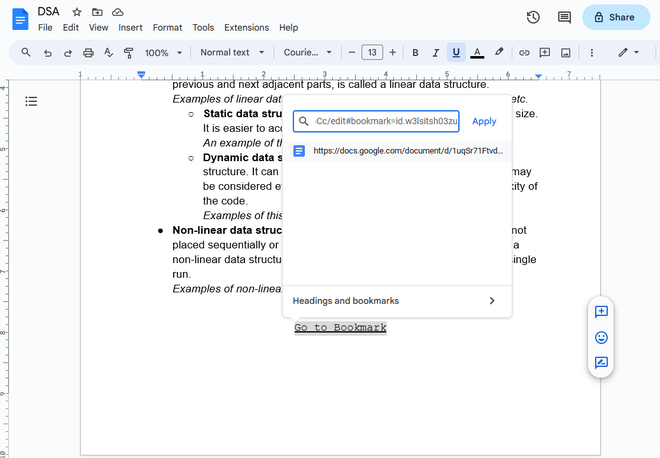Screen dimensions: 660x458
Task: Toggle bold formatting
Action: tap(415, 53)
